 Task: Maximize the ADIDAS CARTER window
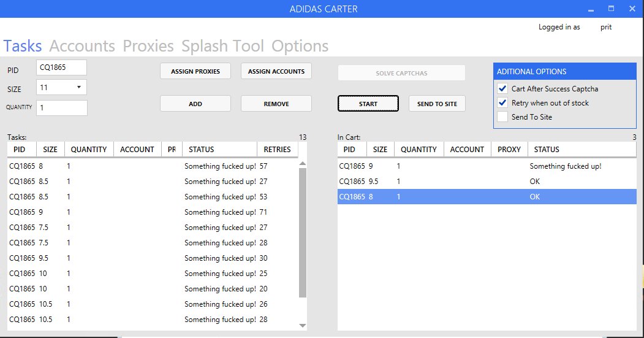[611, 9]
